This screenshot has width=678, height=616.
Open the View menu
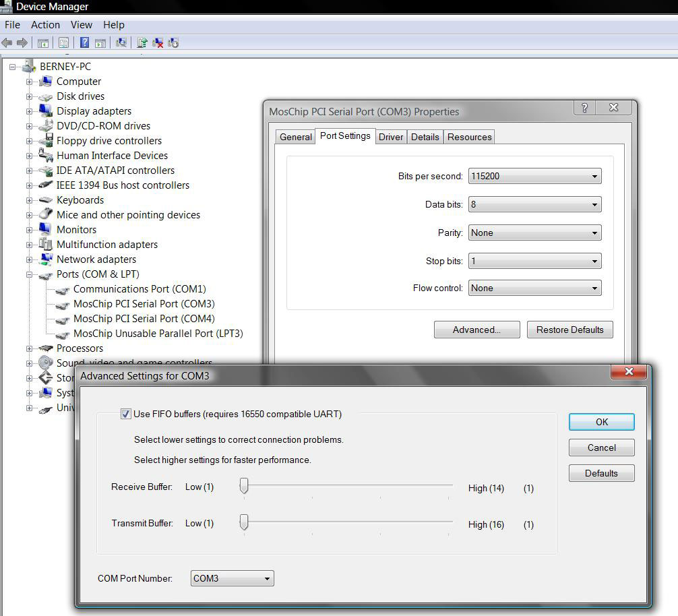coord(82,25)
